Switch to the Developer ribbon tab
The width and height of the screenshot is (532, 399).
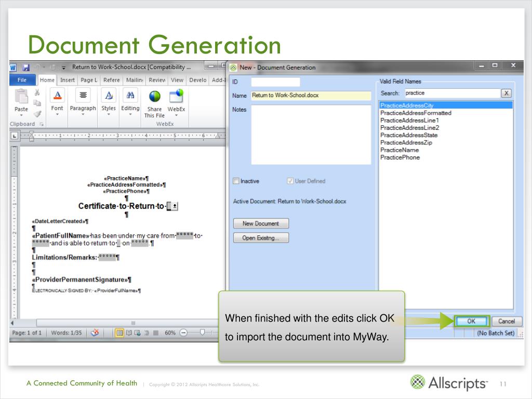pos(198,80)
